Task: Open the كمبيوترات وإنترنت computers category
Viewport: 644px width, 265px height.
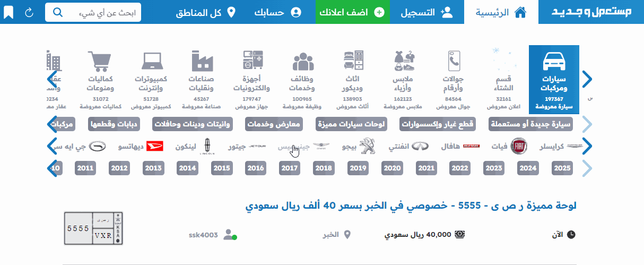Action: pos(150,80)
